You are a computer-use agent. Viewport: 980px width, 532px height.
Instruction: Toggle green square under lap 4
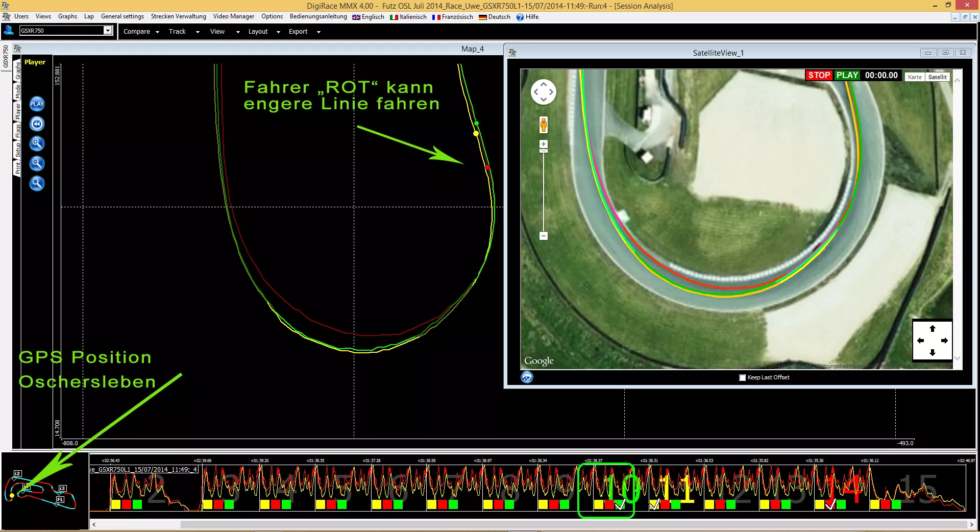point(286,504)
